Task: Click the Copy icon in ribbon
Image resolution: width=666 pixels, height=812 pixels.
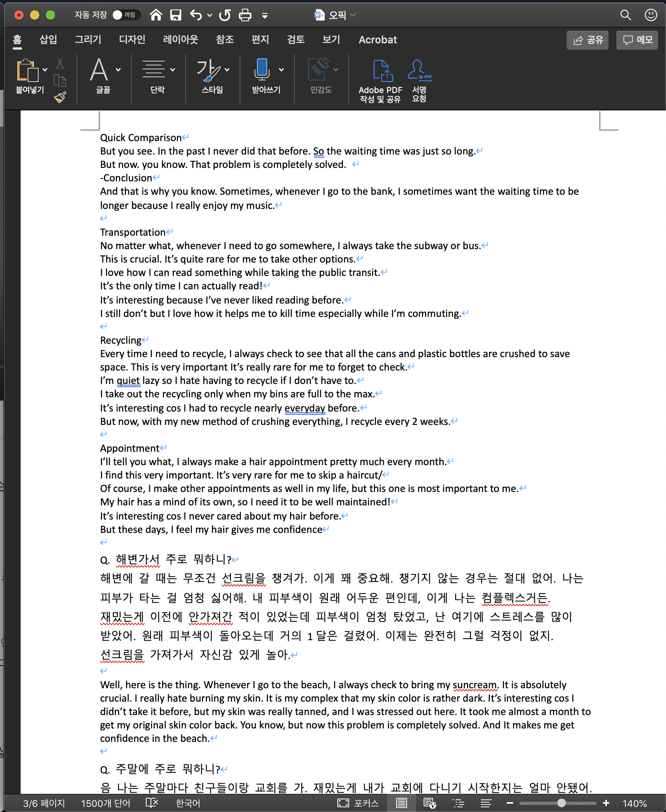Action: point(60,80)
